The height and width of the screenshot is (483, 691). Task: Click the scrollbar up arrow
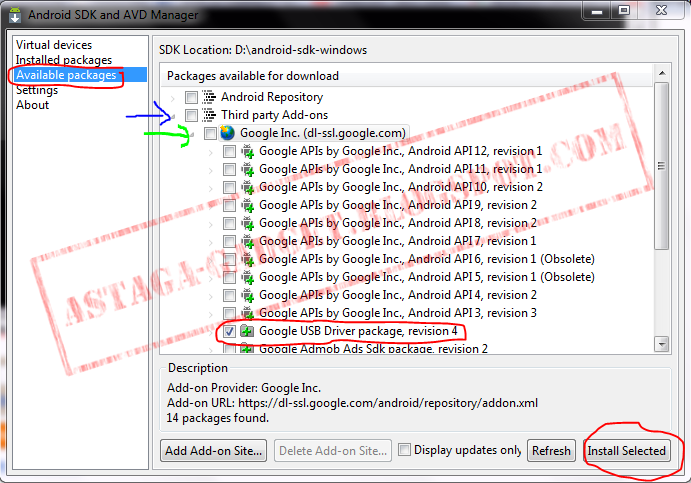coord(661,73)
